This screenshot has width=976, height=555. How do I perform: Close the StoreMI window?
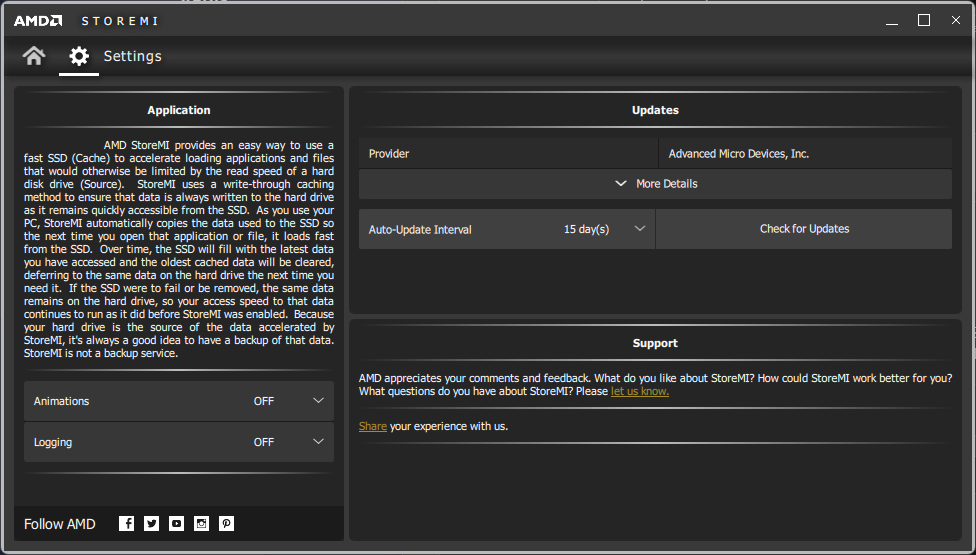click(x=956, y=21)
